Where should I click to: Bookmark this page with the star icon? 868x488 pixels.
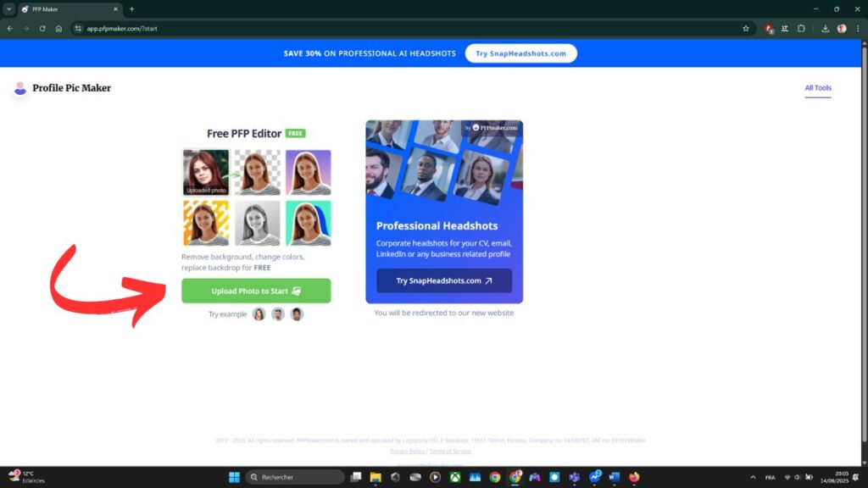click(746, 28)
